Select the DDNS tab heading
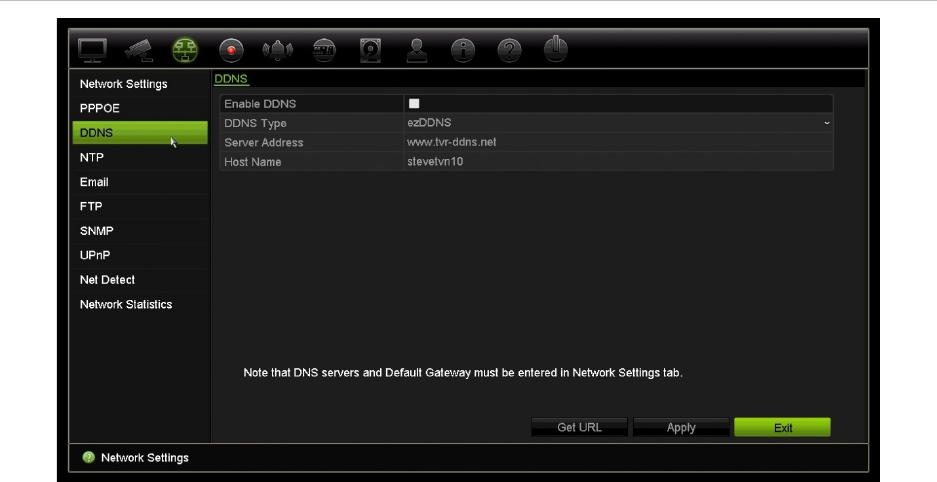Screen dimensions: 937x482 [x=231, y=79]
